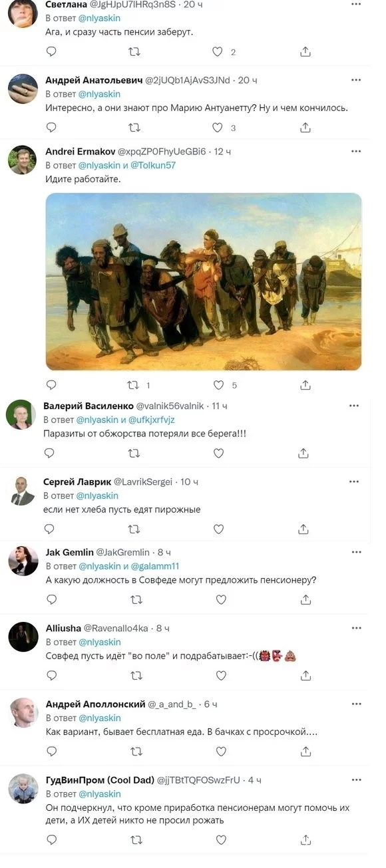Share Alliusha's во поле tweet
This screenshot has height=868, width=386.
[305, 675]
